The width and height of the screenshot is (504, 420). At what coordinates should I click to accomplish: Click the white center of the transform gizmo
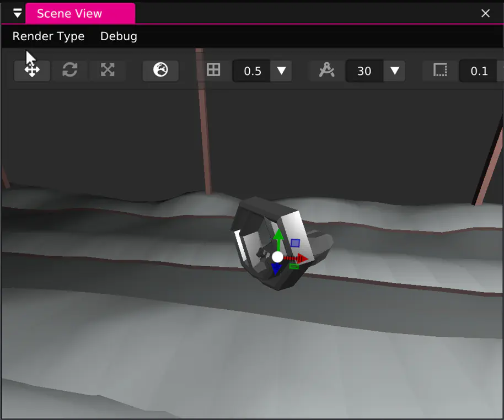276,256
